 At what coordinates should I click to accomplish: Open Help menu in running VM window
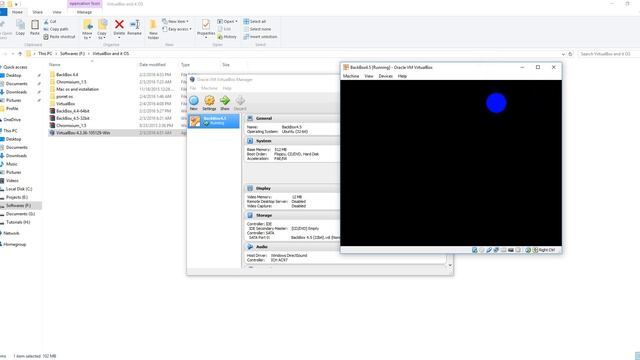(402, 76)
